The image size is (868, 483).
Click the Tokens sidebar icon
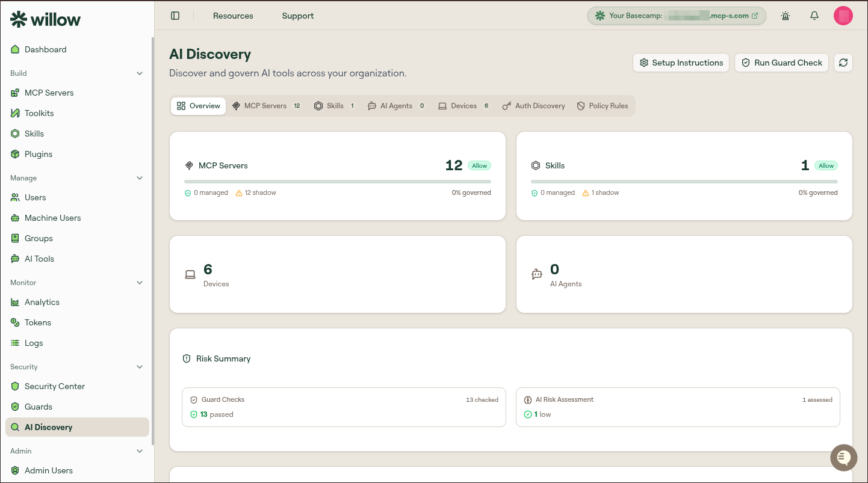click(15, 322)
